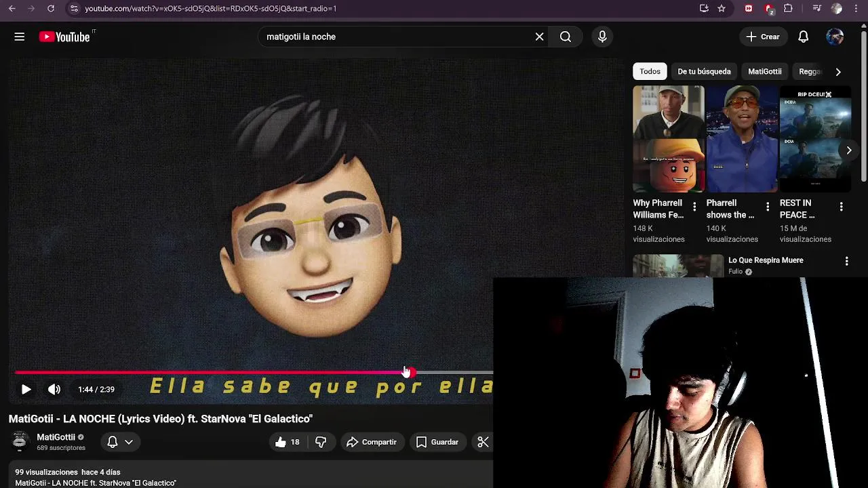868x488 pixels.
Task: Click the Compartir share button
Action: 372,442
